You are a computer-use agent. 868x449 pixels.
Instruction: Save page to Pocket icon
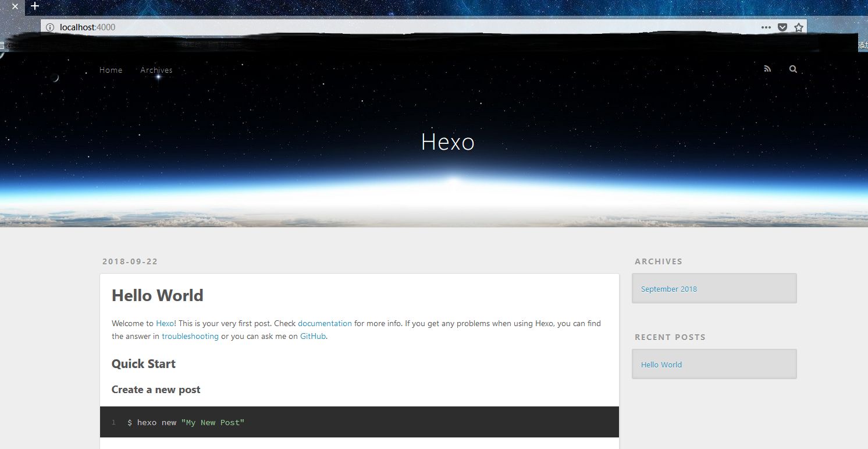pyautogui.click(x=782, y=27)
